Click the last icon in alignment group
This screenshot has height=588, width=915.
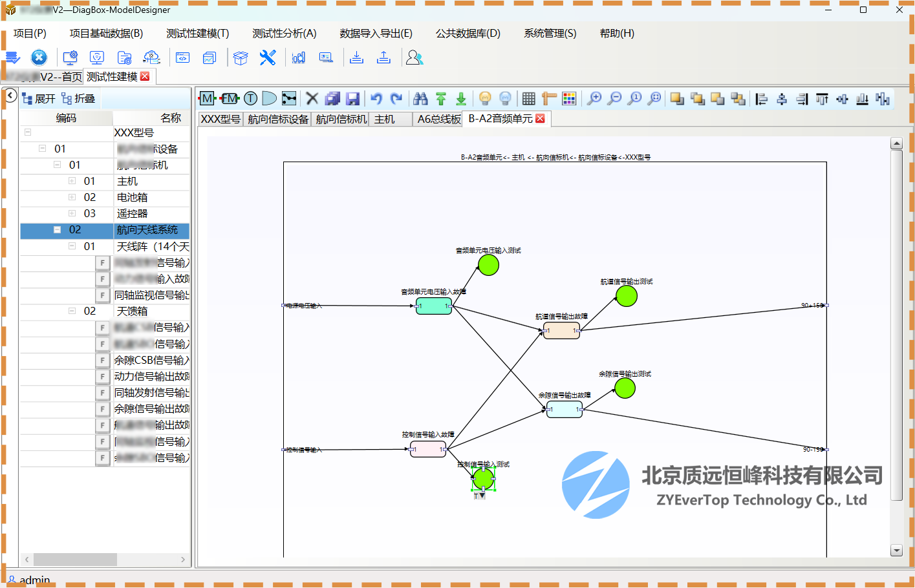(883, 98)
